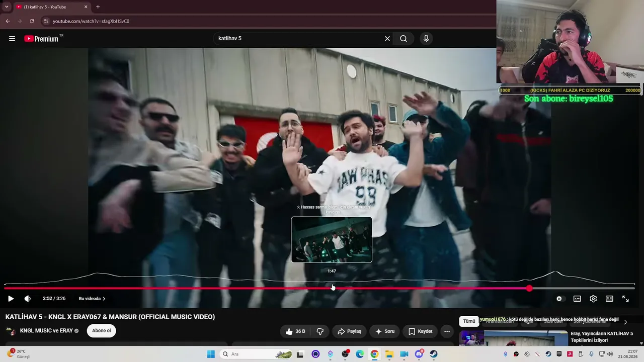Go back in the browser

point(8,21)
